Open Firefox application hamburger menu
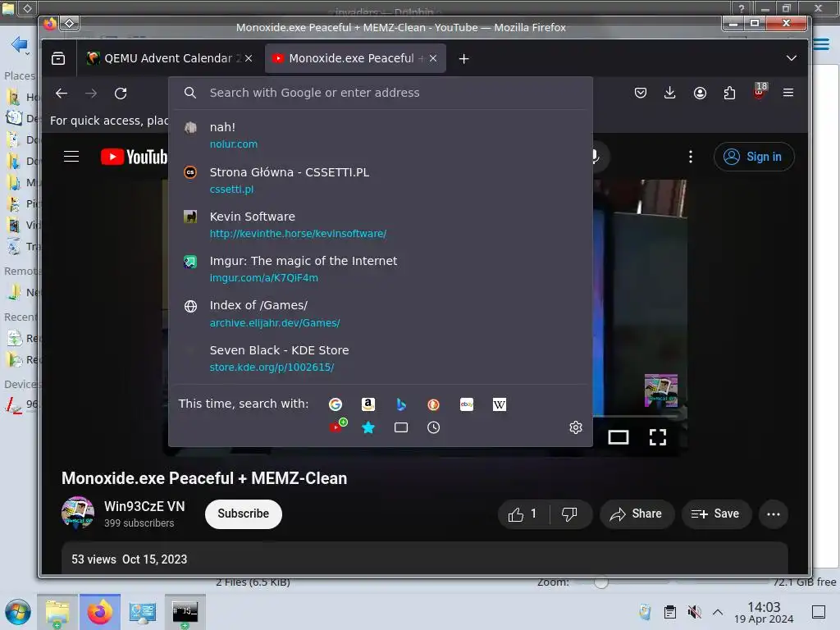 788,93
